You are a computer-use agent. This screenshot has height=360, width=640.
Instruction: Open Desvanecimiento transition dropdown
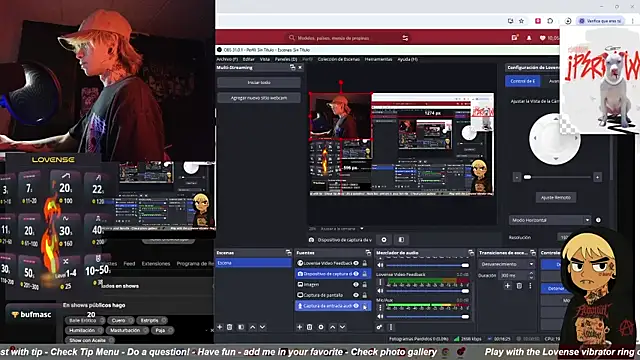(507, 264)
